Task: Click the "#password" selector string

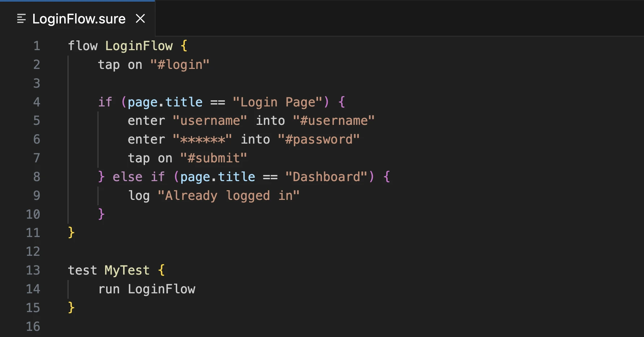Action: pos(318,140)
